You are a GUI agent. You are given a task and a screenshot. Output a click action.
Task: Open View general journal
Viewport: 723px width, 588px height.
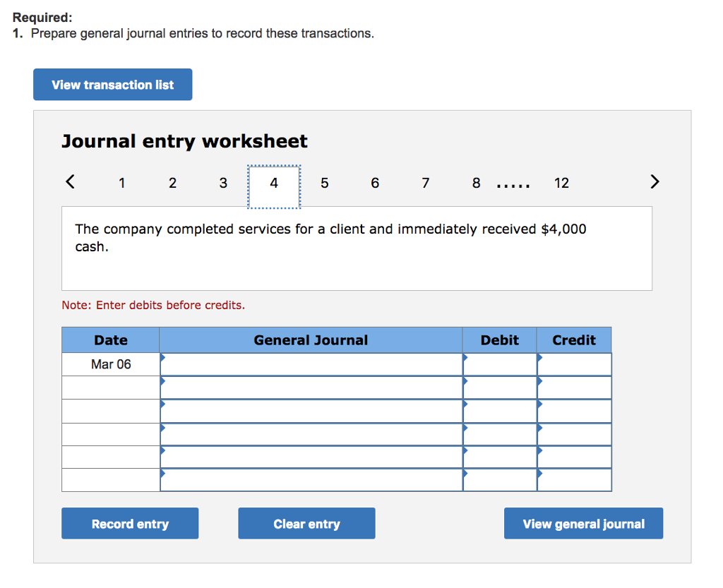(x=583, y=524)
